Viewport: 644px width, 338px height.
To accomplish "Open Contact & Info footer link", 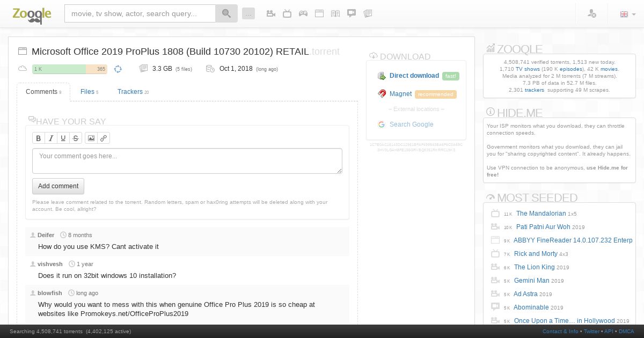I will pyautogui.click(x=560, y=332).
